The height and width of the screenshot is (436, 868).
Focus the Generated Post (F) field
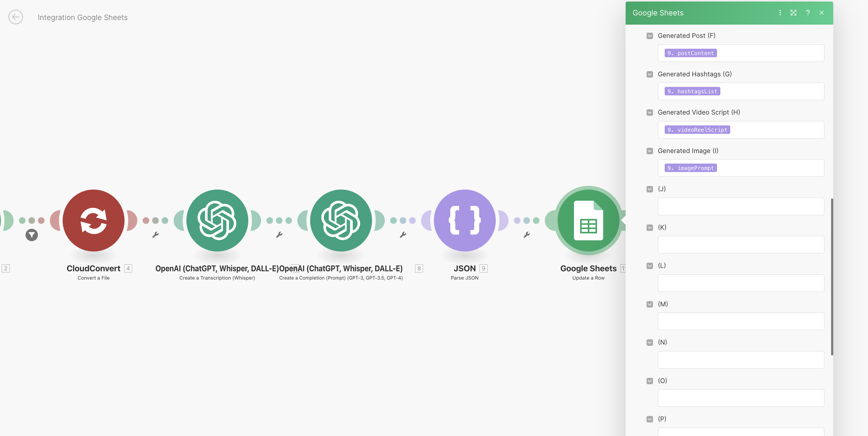[x=741, y=53]
